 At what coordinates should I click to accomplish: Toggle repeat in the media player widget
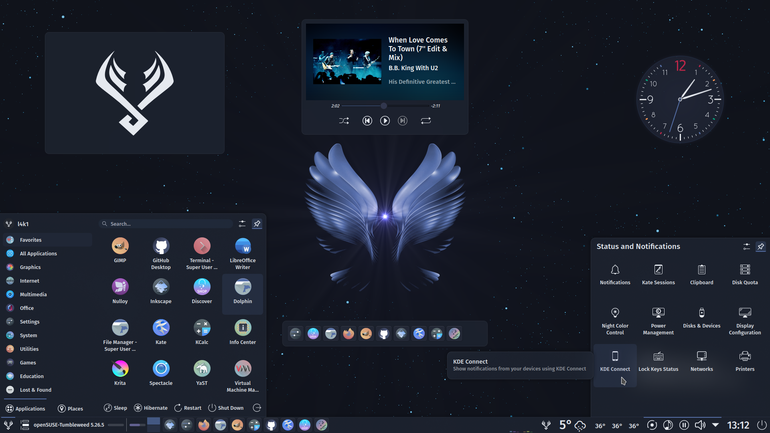coord(426,121)
